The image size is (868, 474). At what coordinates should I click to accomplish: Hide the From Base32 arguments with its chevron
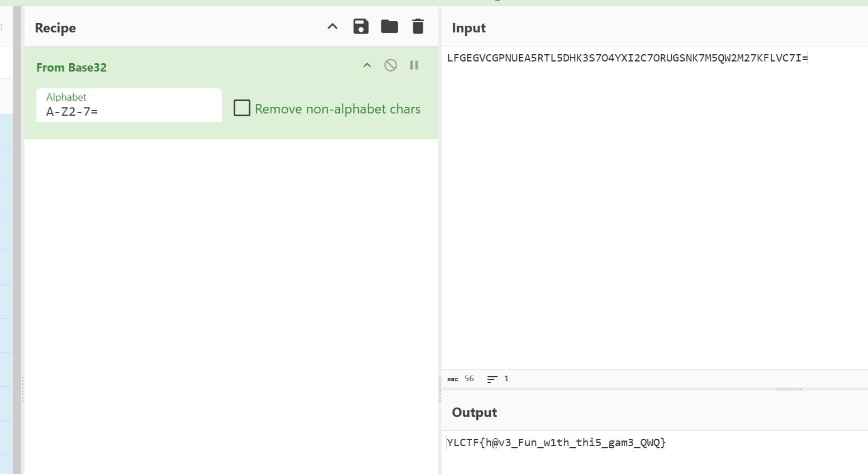(x=367, y=65)
